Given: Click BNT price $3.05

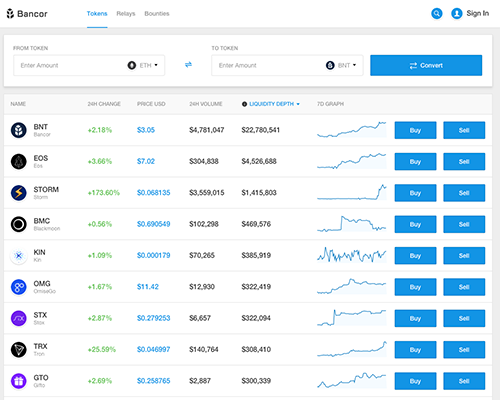Looking at the screenshot, I should (146, 130).
